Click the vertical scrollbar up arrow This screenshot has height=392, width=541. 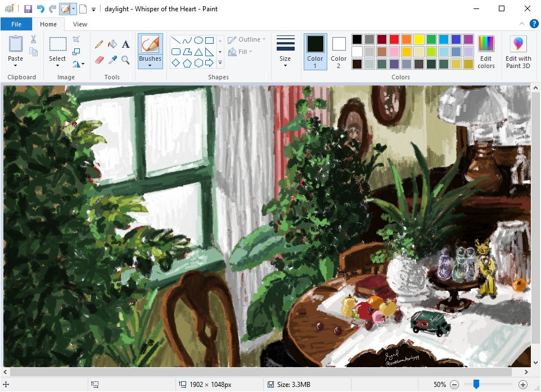[535, 88]
